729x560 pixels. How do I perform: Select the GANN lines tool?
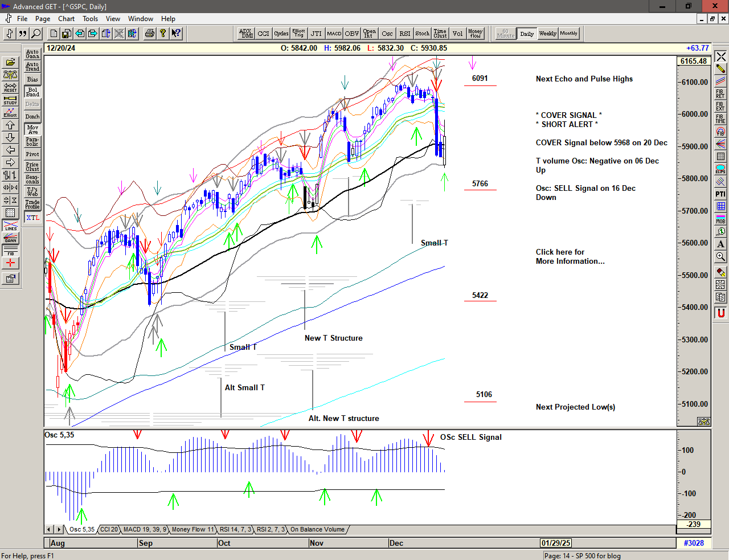coord(10,238)
